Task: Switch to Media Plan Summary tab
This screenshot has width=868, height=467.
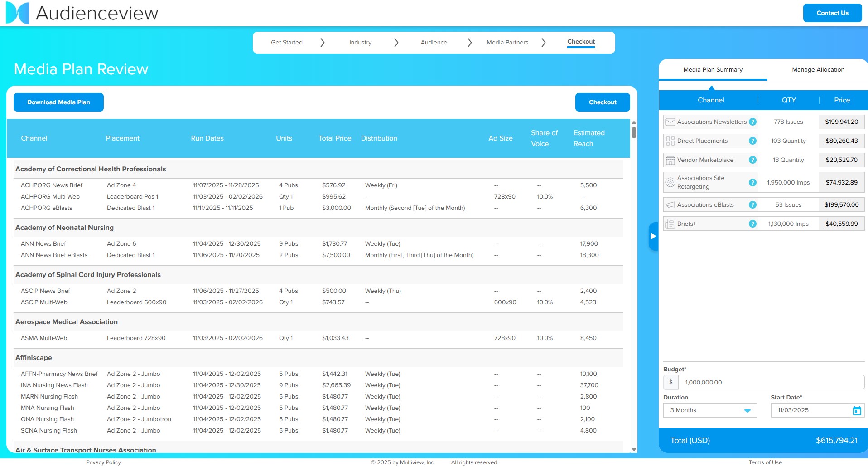Action: 713,70
